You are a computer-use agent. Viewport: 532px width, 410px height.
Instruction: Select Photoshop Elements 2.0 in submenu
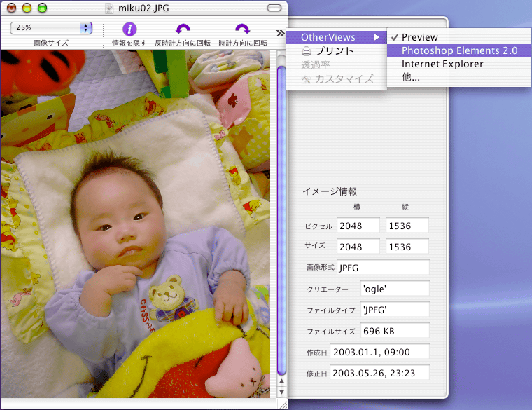point(459,50)
